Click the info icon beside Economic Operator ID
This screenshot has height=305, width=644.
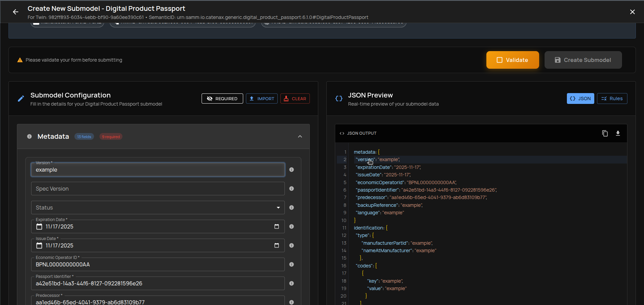291,264
